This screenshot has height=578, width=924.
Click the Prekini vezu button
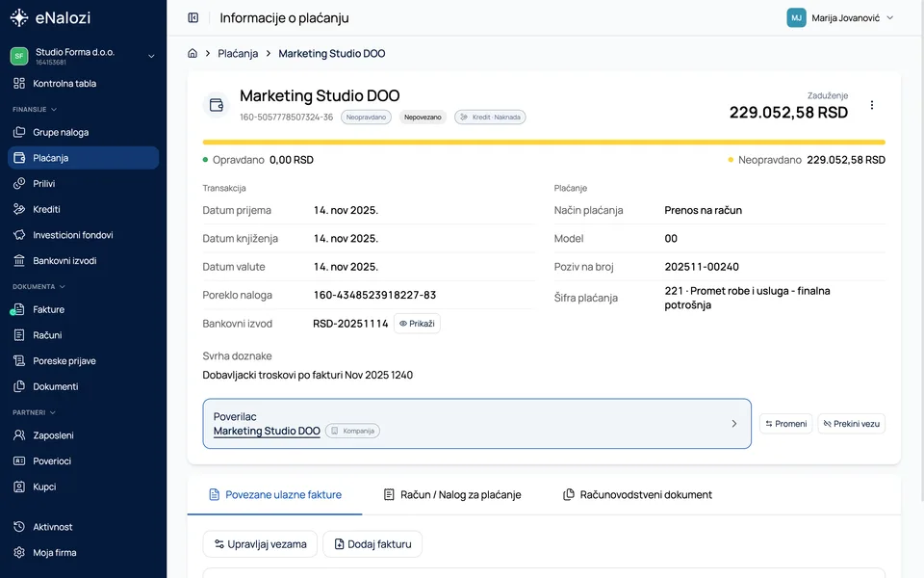(852, 424)
